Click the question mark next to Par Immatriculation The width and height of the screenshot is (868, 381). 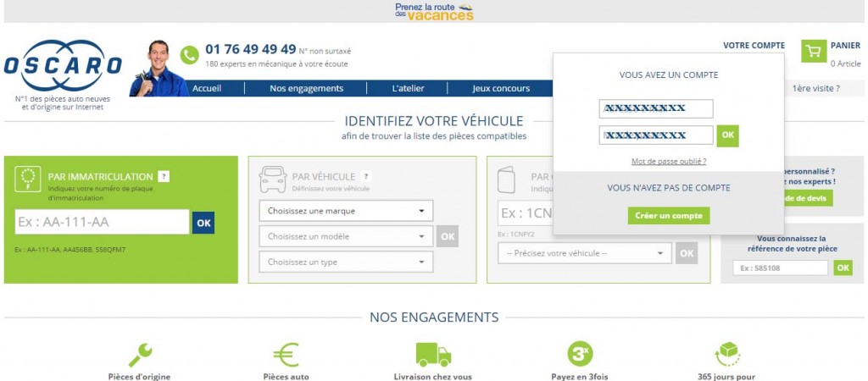(x=164, y=176)
